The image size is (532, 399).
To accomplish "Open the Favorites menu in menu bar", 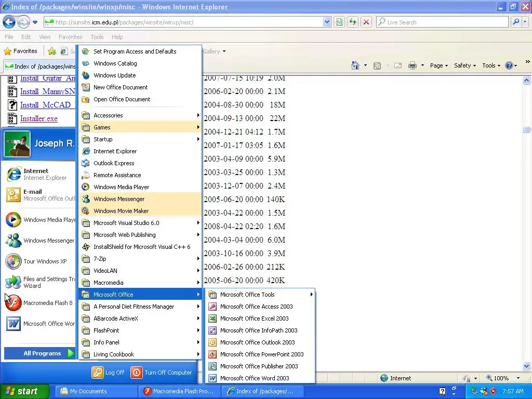I will [70, 37].
